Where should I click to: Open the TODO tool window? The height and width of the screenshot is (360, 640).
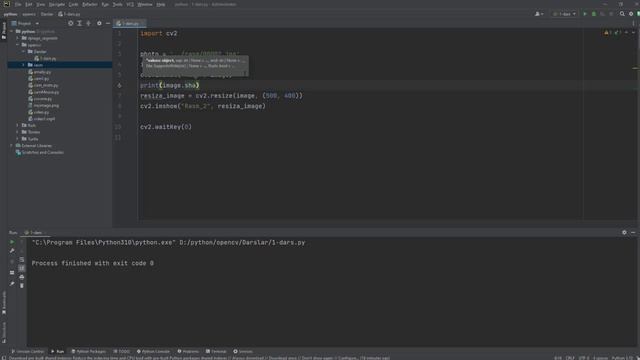pyautogui.click(x=122, y=351)
